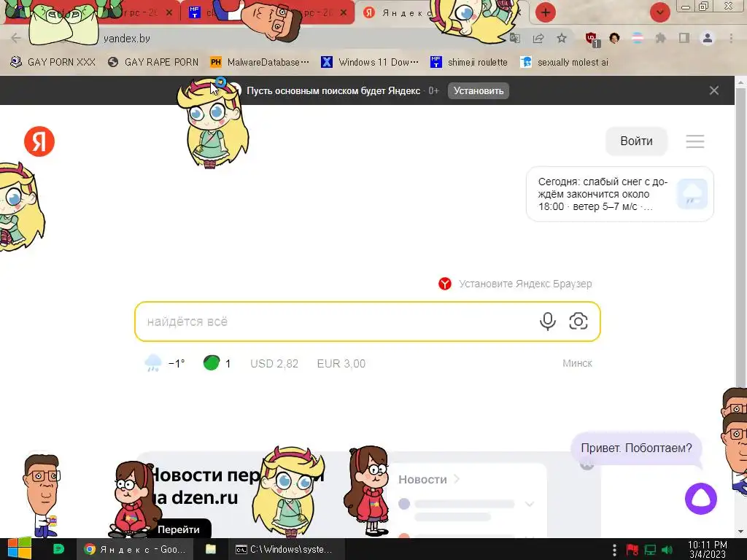Click the USD 2,82 exchange rate
Image resolution: width=747 pixels, height=560 pixels.
tap(274, 364)
